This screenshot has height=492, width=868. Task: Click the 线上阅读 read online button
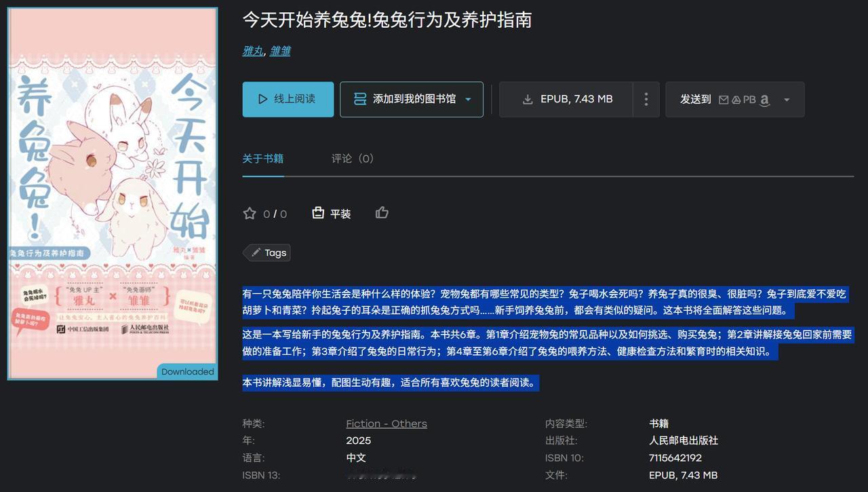click(288, 99)
